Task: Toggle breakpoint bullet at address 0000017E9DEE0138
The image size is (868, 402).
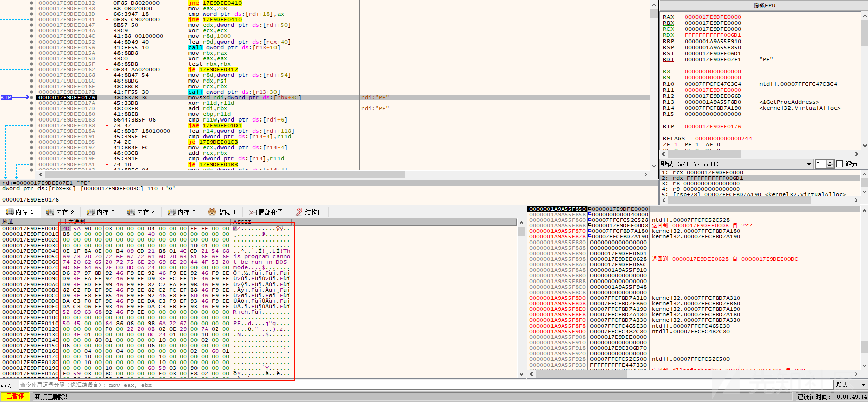Action: 32,8
